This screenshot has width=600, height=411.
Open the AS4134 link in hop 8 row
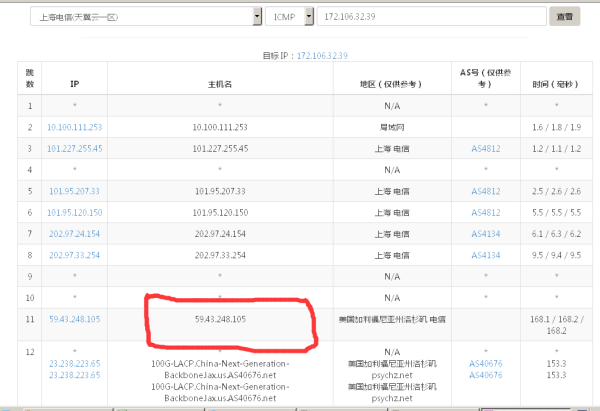(x=486, y=254)
